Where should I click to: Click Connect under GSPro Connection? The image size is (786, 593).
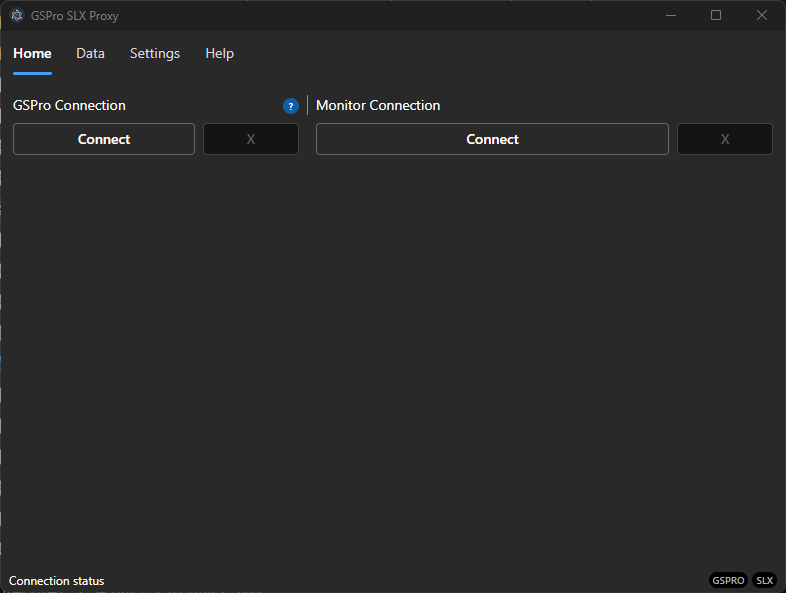[x=104, y=139]
